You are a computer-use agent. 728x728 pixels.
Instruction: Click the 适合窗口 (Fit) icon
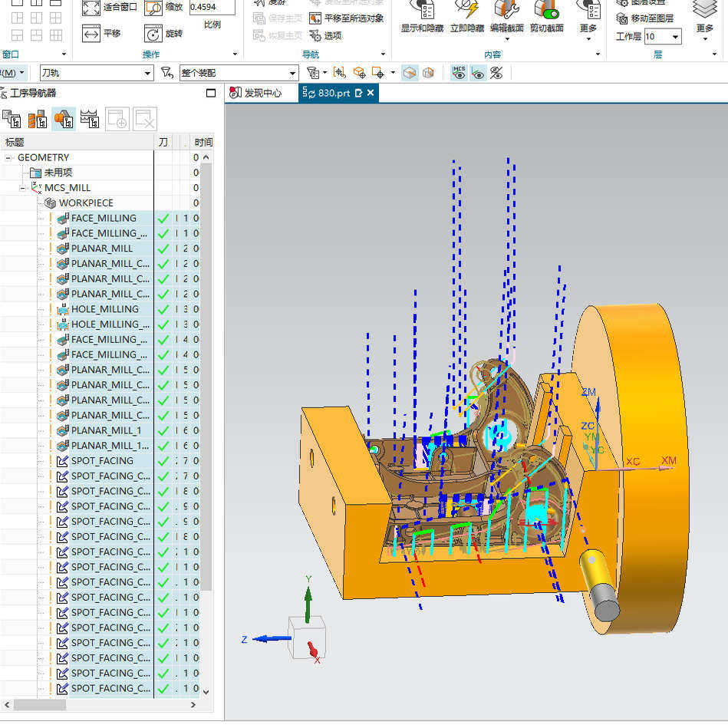[91, 8]
